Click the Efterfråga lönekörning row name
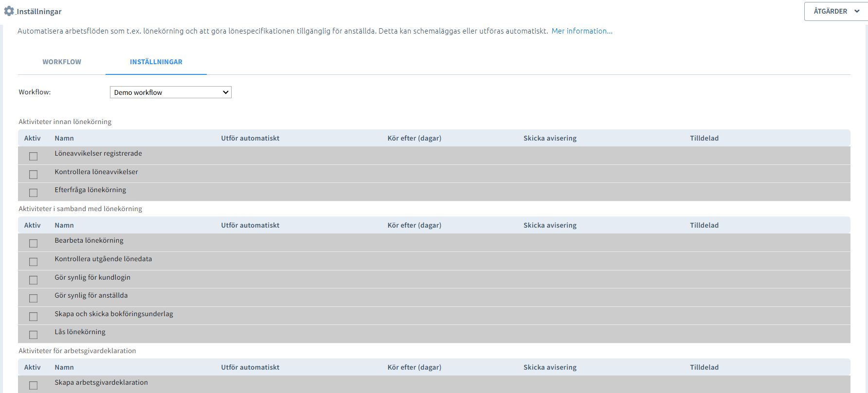Screen dimensions: 868x393 pyautogui.click(x=90, y=190)
